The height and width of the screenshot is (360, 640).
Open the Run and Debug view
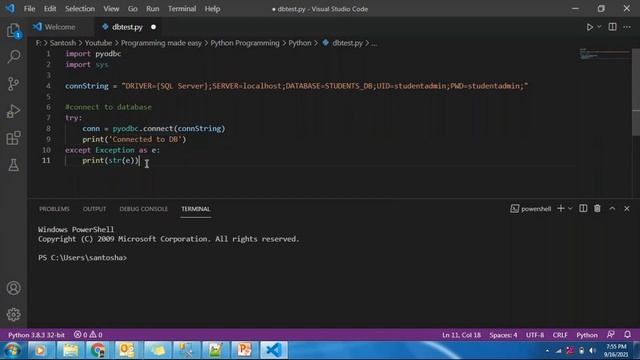tap(13, 111)
